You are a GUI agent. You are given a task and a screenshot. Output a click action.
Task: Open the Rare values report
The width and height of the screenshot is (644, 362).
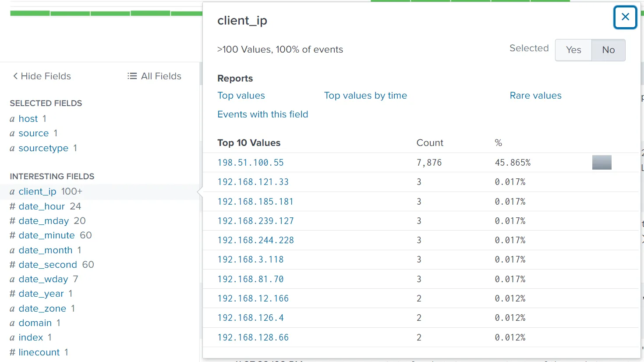point(535,96)
